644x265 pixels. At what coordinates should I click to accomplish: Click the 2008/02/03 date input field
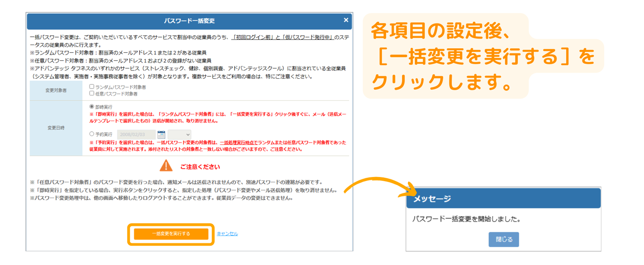tap(136, 135)
